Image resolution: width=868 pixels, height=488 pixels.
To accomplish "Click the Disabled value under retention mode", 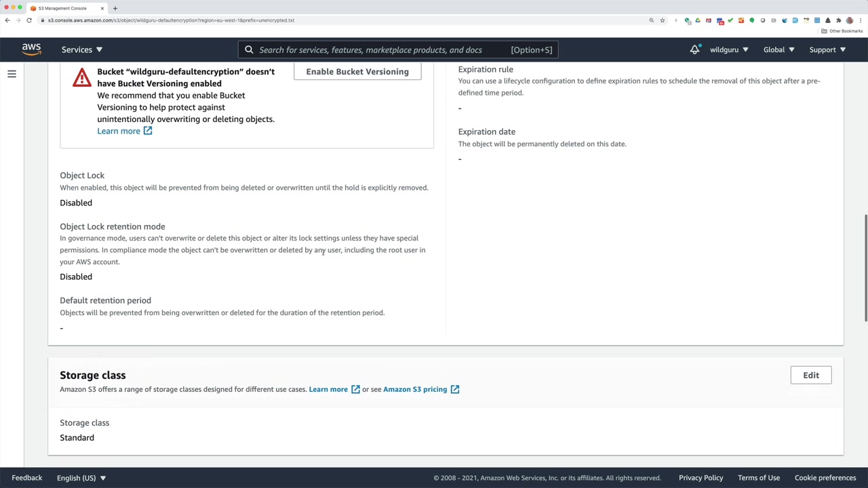I will pos(76,277).
